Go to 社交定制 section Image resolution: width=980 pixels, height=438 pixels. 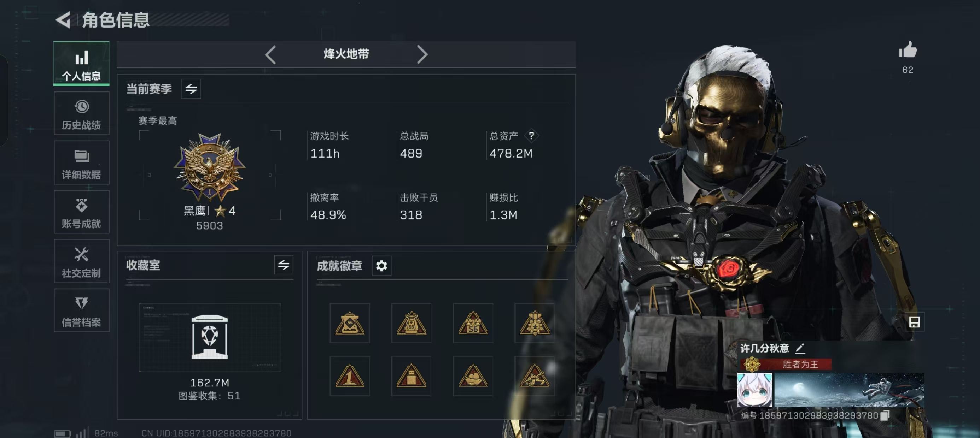tap(81, 261)
